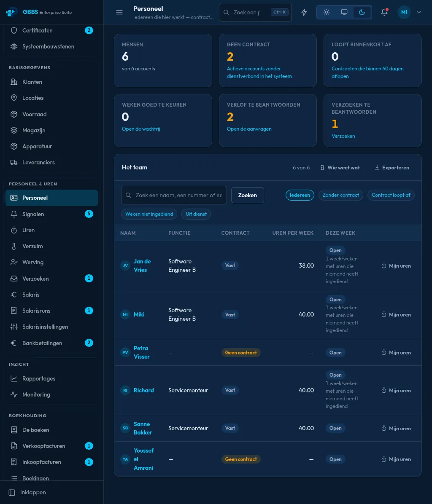Click the Verzoeken link in card
432x504 pixels.
tap(343, 136)
